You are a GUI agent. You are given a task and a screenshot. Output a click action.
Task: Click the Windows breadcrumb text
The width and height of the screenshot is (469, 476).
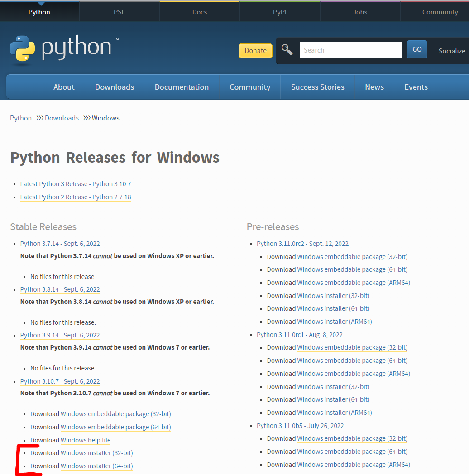click(x=105, y=118)
